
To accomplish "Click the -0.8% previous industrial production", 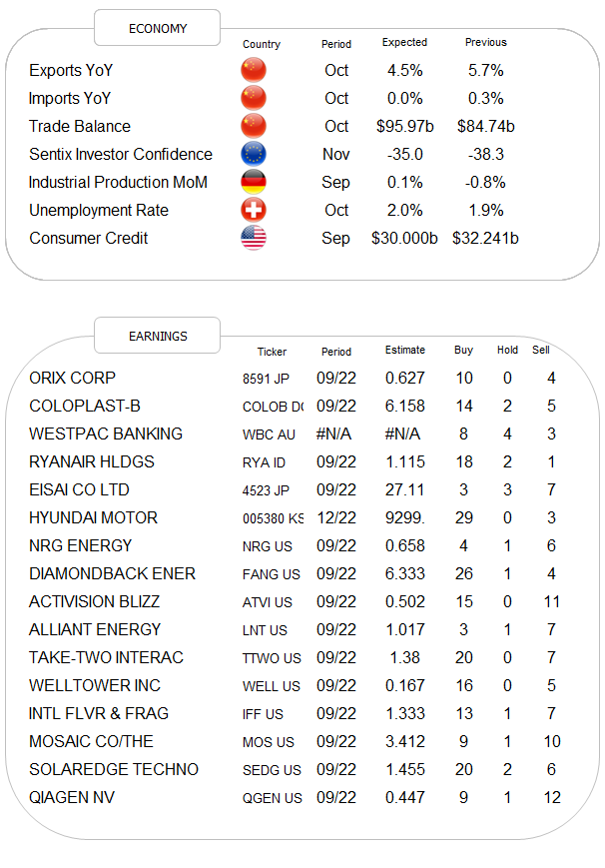I will (x=485, y=182).
